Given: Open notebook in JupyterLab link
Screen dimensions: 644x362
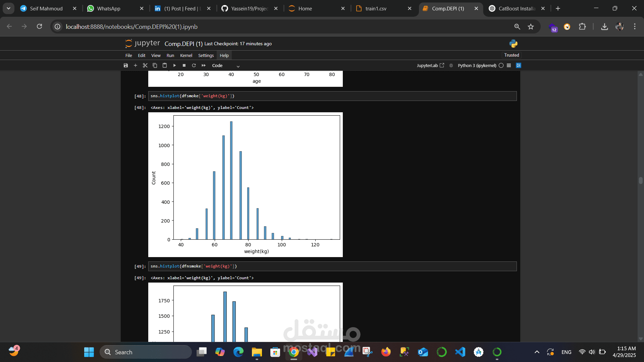Looking at the screenshot, I should coord(430,65).
